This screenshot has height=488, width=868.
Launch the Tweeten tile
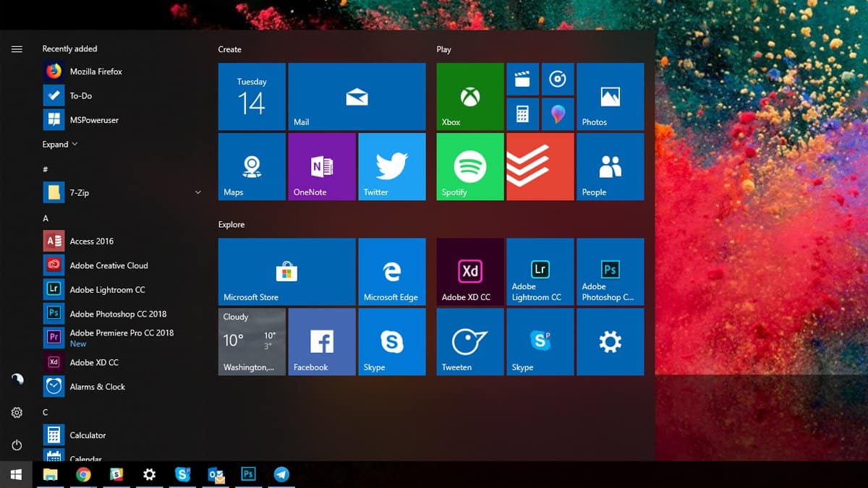[x=469, y=341]
